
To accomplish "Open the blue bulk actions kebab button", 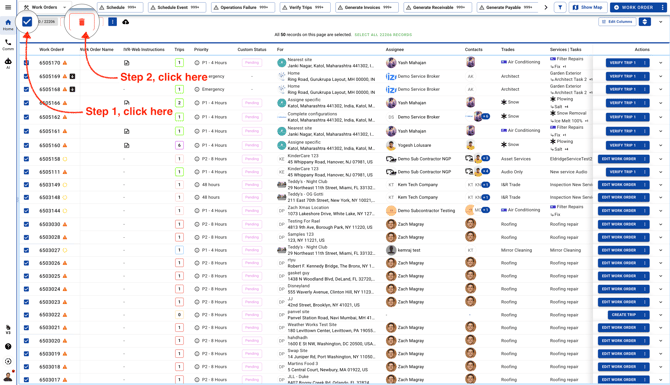I will (112, 22).
